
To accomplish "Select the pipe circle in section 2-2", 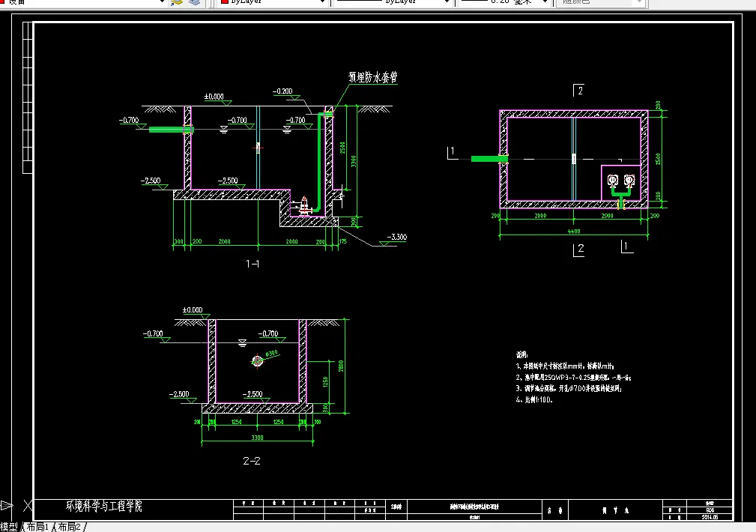I will tap(258, 360).
